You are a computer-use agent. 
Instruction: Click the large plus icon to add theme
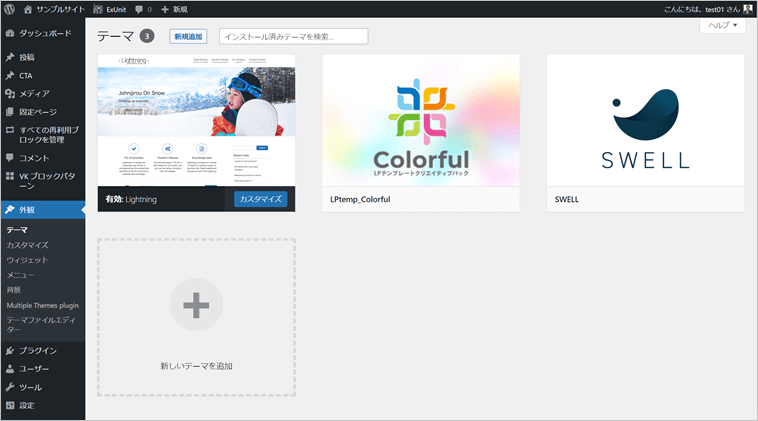pos(196,305)
